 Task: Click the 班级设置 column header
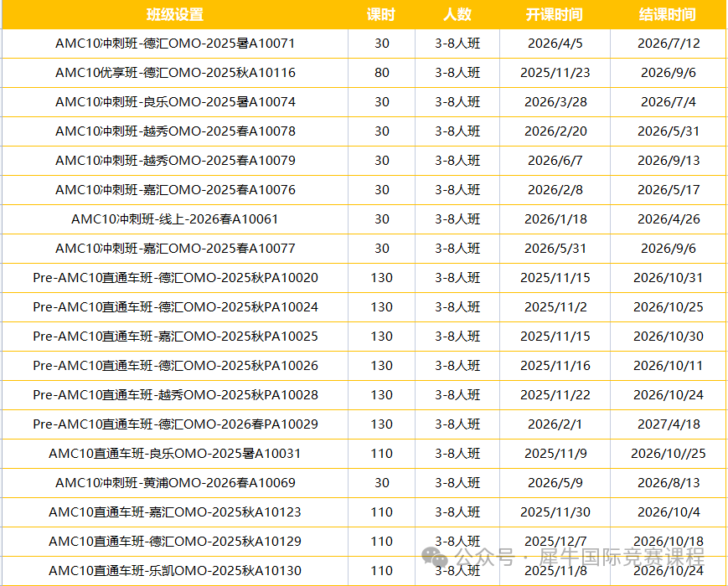point(173,14)
